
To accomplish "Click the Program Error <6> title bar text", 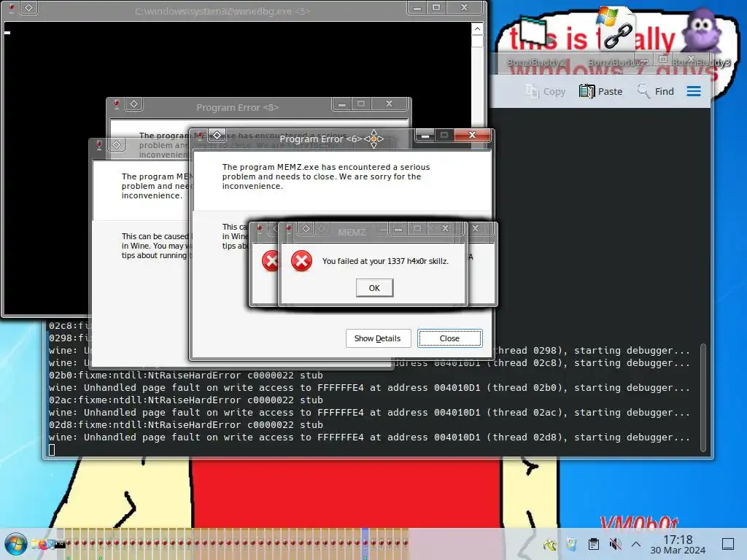I will 321,139.
